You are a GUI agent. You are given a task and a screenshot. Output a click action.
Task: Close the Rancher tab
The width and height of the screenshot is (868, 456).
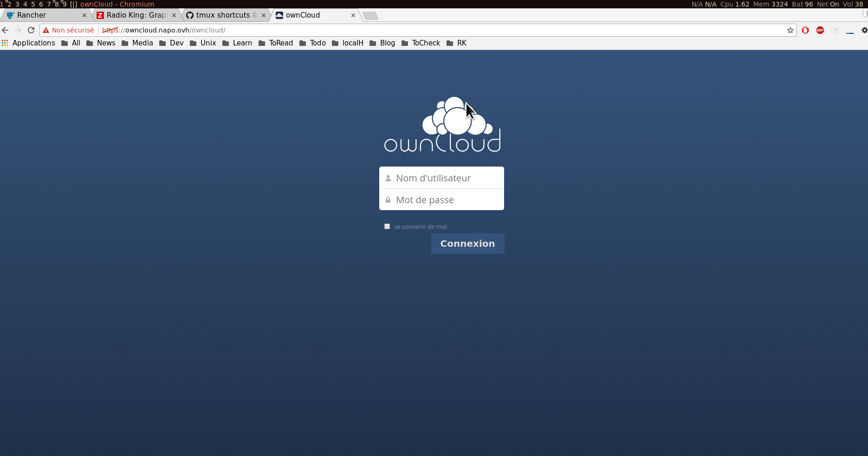pyautogui.click(x=84, y=15)
